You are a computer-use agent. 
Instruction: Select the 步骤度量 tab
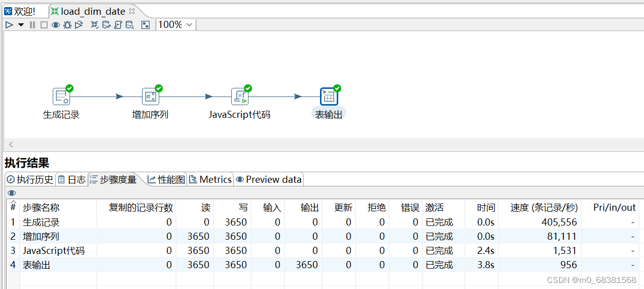pos(113,179)
